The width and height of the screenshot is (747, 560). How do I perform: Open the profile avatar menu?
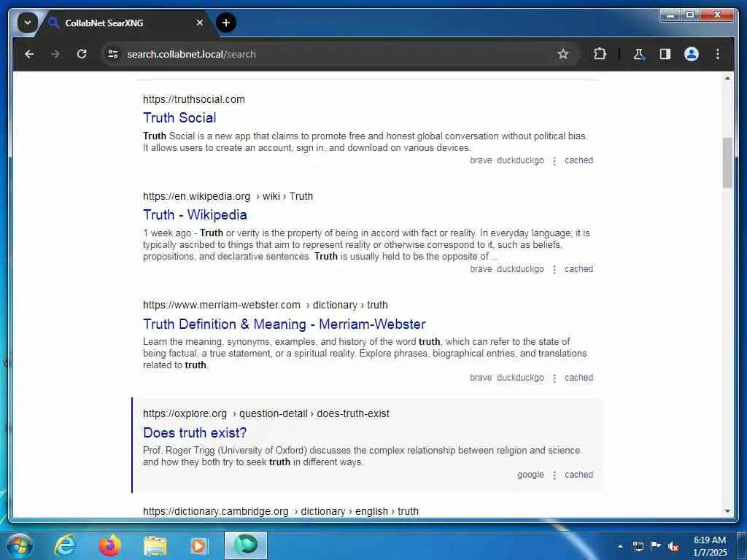(692, 54)
